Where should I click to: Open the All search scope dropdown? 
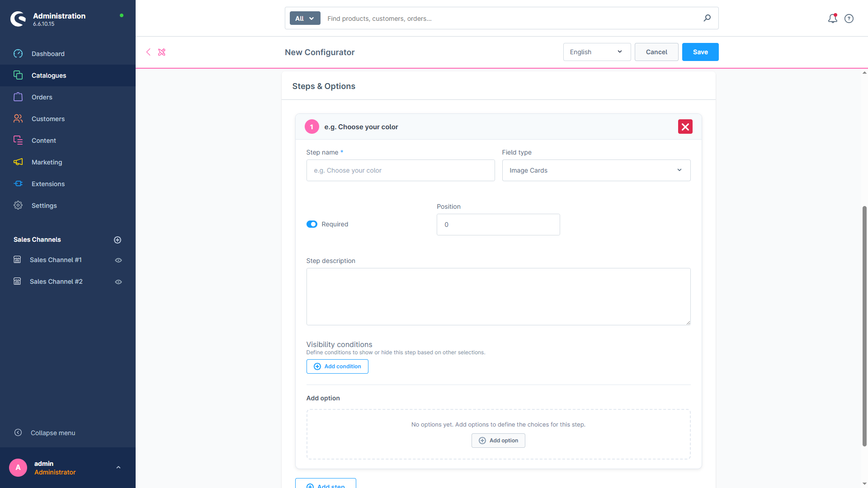tap(305, 18)
